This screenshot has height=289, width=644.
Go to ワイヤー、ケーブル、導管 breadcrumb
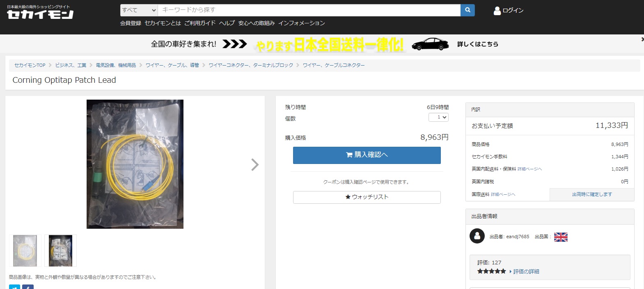pyautogui.click(x=172, y=65)
